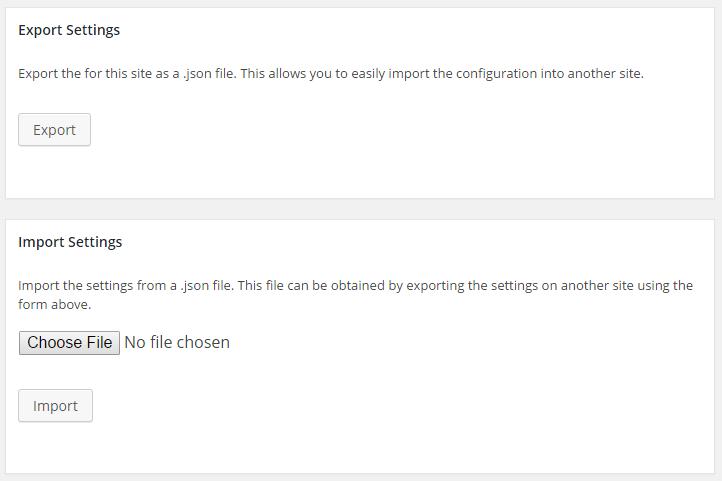Click blank area right of Import Settings heading
The width and height of the screenshot is (722, 481).
(x=400, y=242)
